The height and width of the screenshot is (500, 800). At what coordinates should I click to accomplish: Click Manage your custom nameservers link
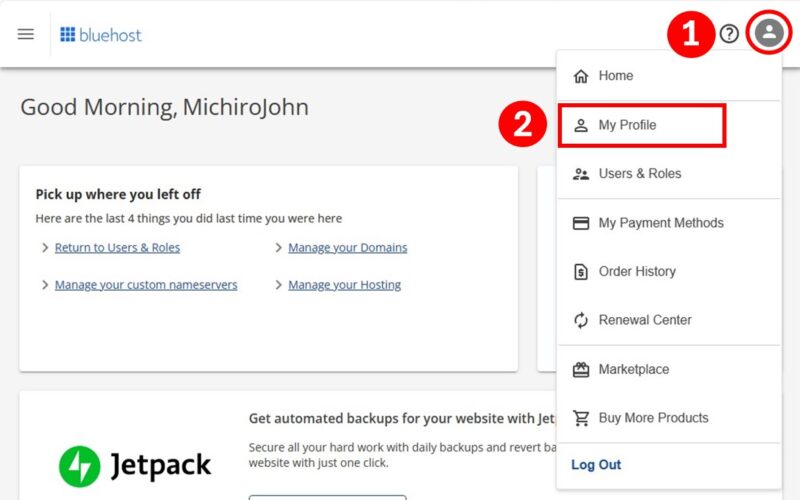tap(146, 285)
